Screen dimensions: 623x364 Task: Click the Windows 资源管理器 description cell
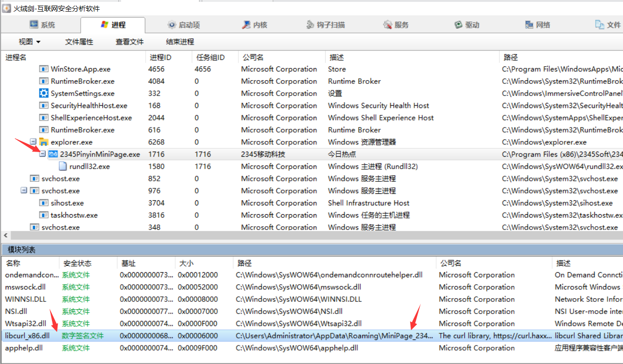pos(362,142)
